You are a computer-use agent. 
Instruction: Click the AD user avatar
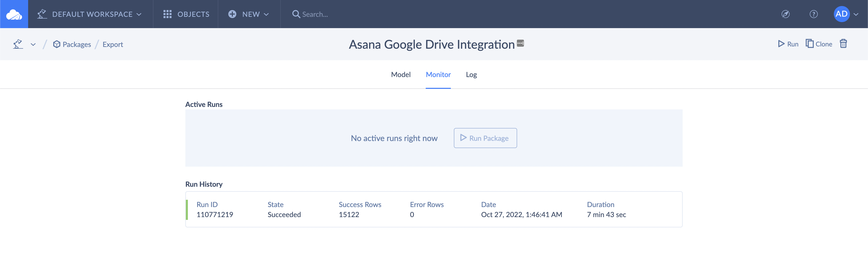pos(841,14)
